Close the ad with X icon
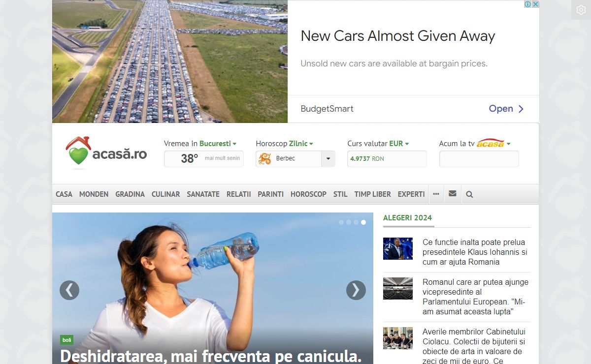 (x=535, y=4)
